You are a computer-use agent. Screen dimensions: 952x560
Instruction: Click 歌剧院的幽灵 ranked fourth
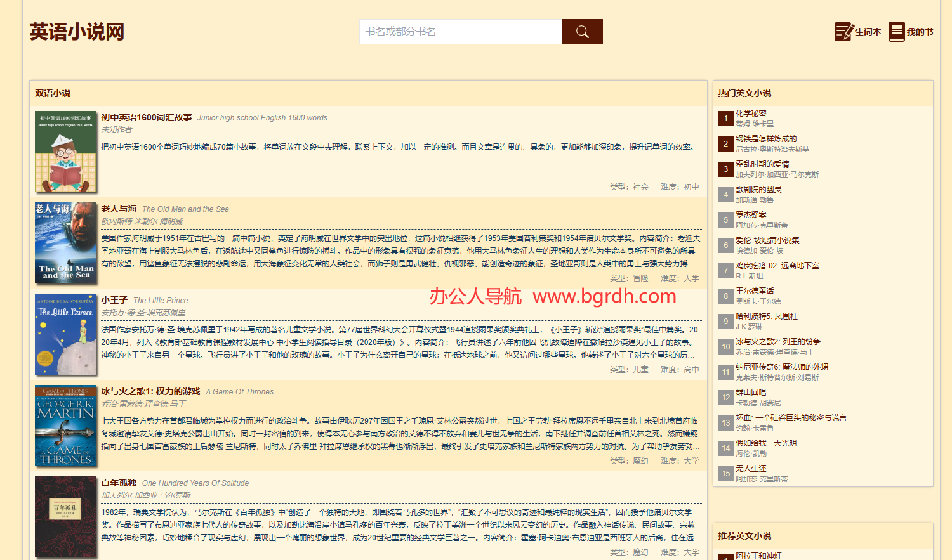click(757, 188)
